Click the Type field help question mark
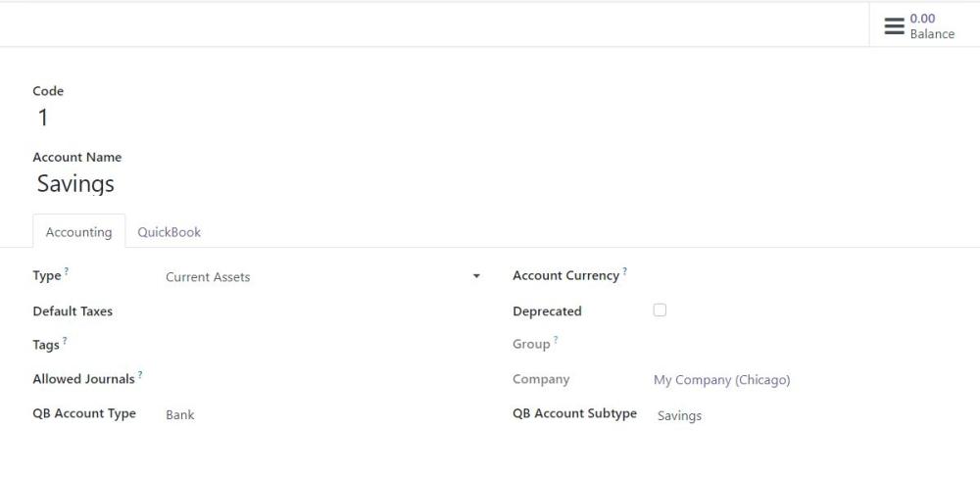Image resolution: width=980 pixels, height=478 pixels. [x=67, y=271]
